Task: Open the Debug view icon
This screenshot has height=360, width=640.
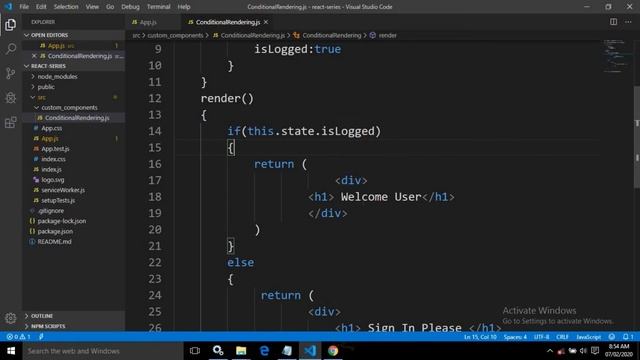Action: click(x=11, y=98)
